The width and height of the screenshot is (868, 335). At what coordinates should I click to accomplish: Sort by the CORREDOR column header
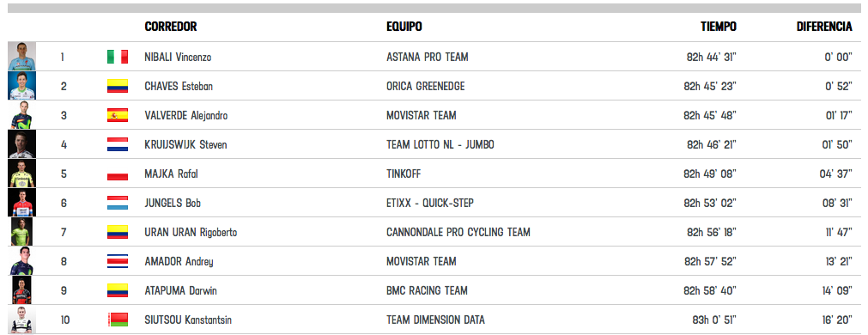point(171,27)
